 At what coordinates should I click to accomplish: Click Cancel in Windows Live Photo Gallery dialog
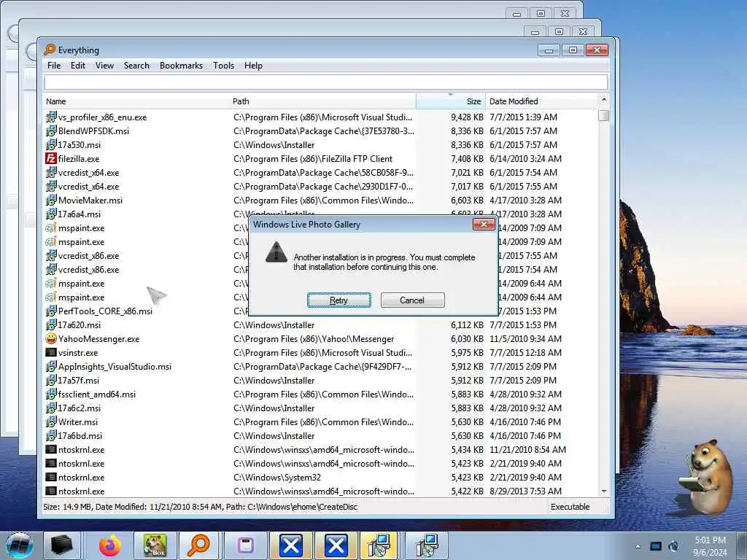click(x=412, y=300)
